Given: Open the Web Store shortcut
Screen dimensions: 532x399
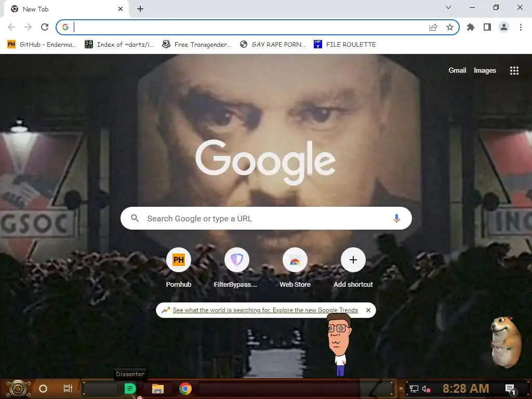Looking at the screenshot, I should [295, 268].
